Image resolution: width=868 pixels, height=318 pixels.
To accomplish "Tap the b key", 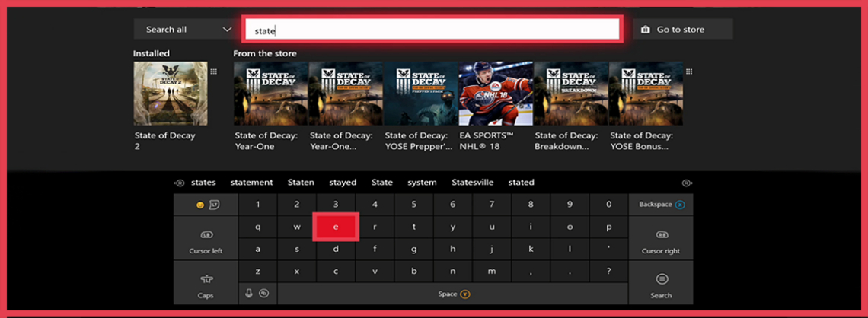I will pos(414,272).
